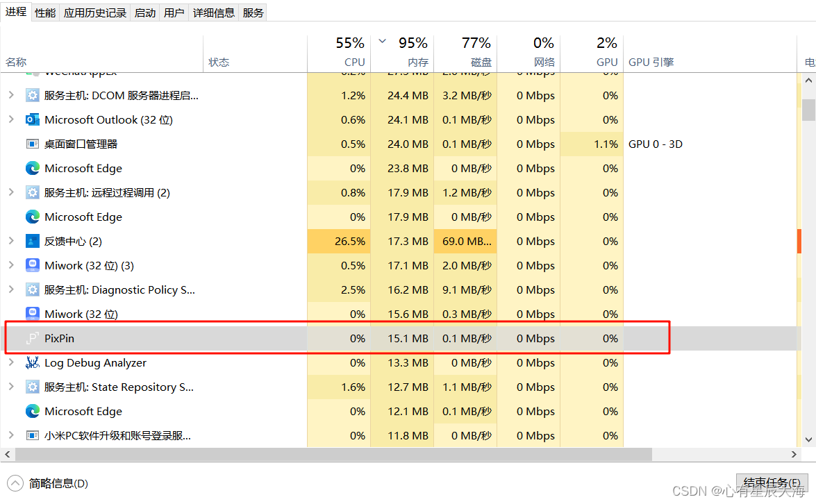
Task: Switch to the 用户 tab
Action: pyautogui.click(x=174, y=13)
